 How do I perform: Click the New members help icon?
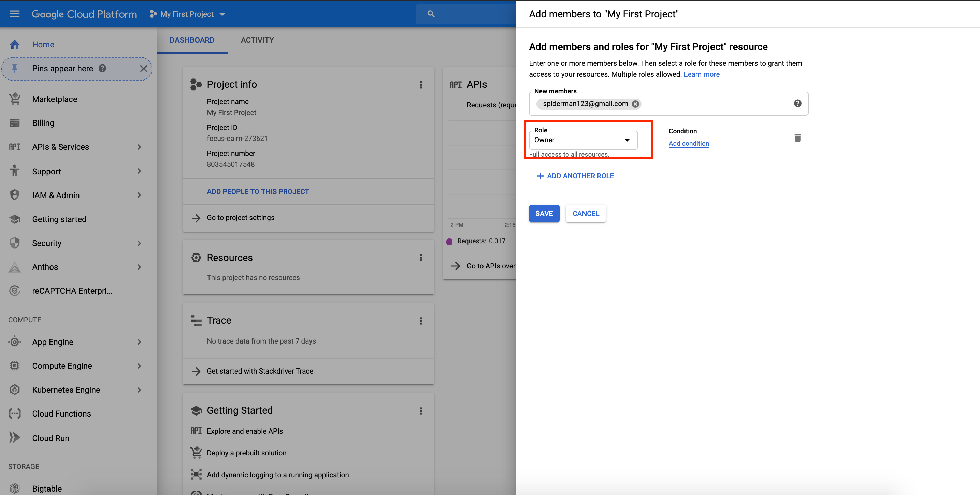797,103
